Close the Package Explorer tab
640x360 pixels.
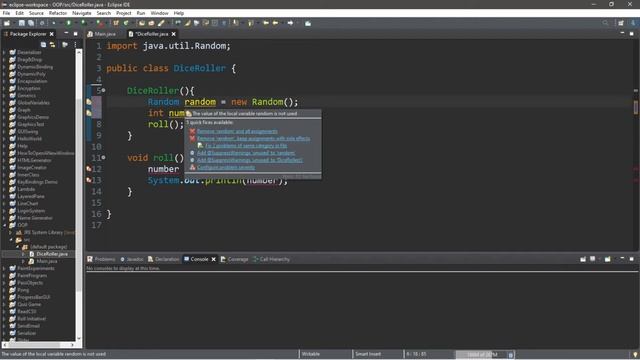(x=51, y=34)
